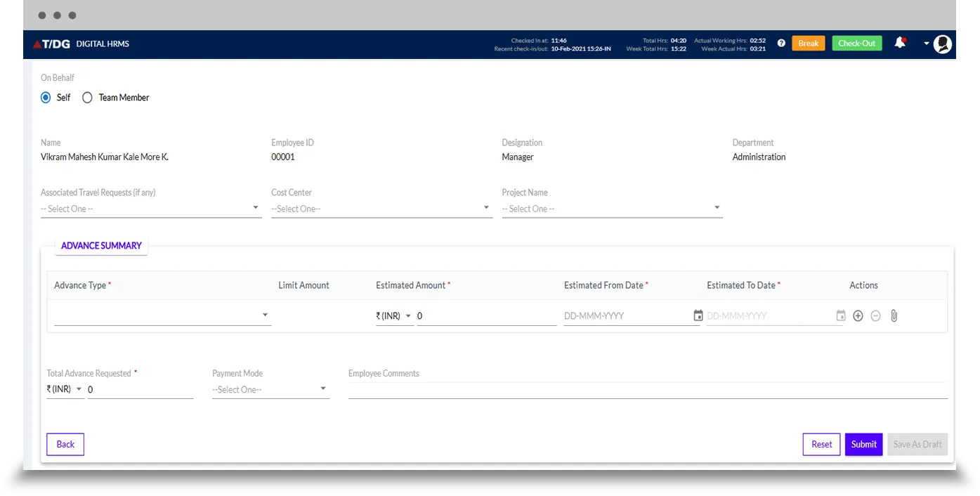The height and width of the screenshot is (496, 980).
Task: Open Associated Travel Requests dropdown
Action: [x=151, y=209]
